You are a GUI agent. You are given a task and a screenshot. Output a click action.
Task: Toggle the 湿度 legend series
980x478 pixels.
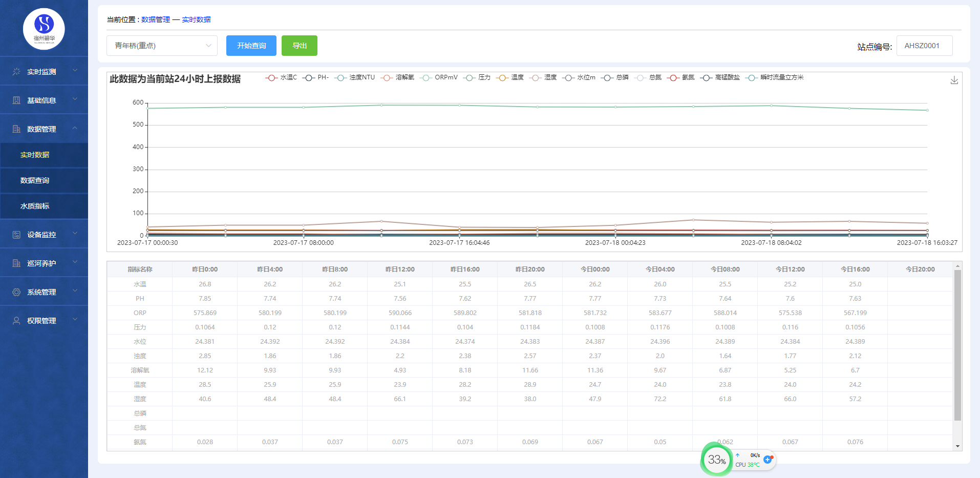point(543,77)
